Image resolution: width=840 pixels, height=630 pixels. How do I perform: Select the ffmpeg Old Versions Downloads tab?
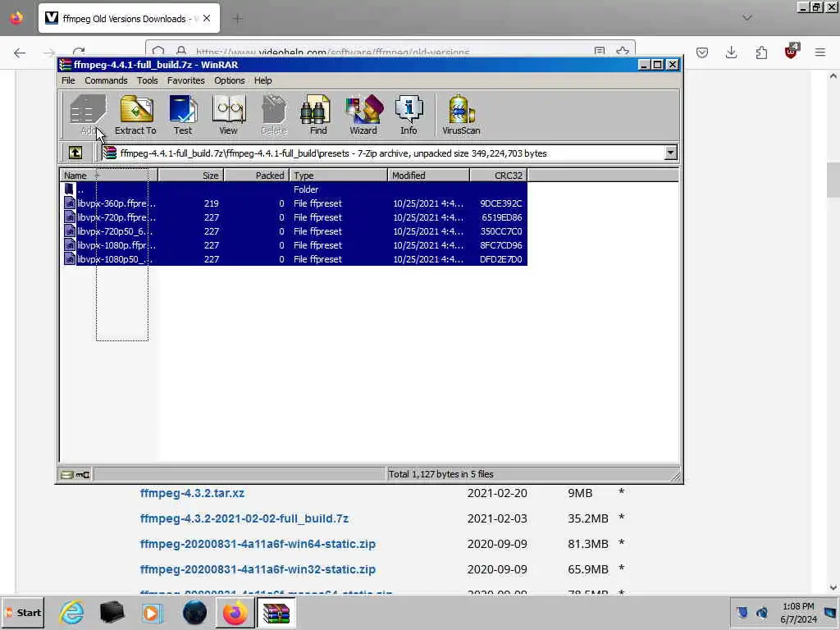[x=129, y=19]
